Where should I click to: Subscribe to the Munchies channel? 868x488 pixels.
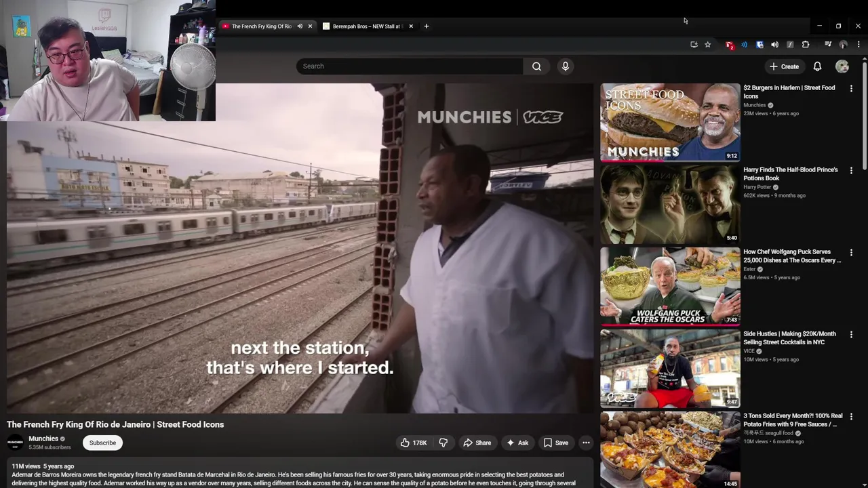(102, 443)
